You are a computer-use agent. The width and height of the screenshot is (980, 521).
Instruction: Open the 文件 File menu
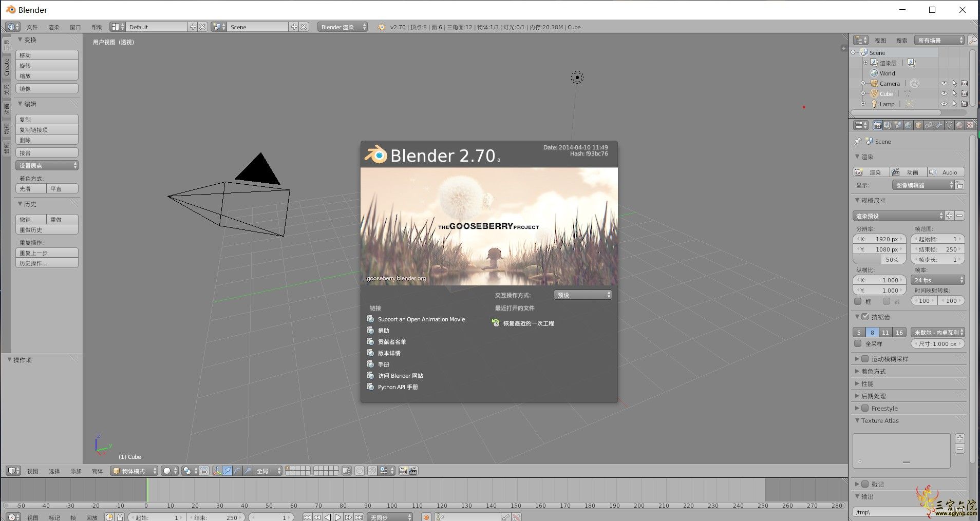point(32,27)
